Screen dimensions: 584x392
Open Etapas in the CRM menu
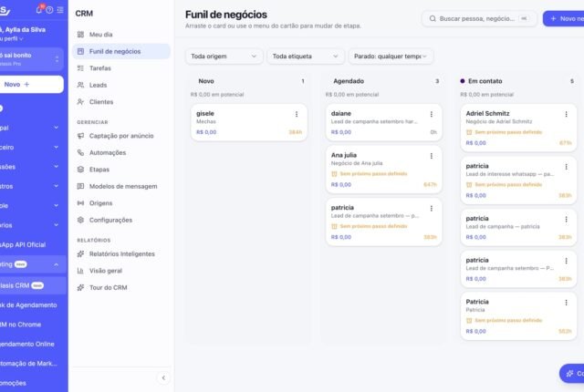(x=121, y=170)
